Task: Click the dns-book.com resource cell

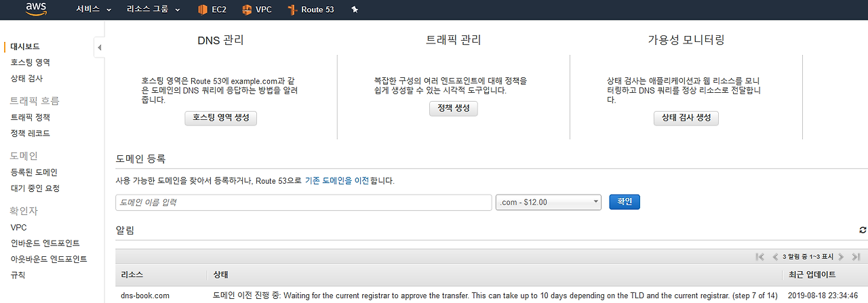Action: (x=145, y=296)
